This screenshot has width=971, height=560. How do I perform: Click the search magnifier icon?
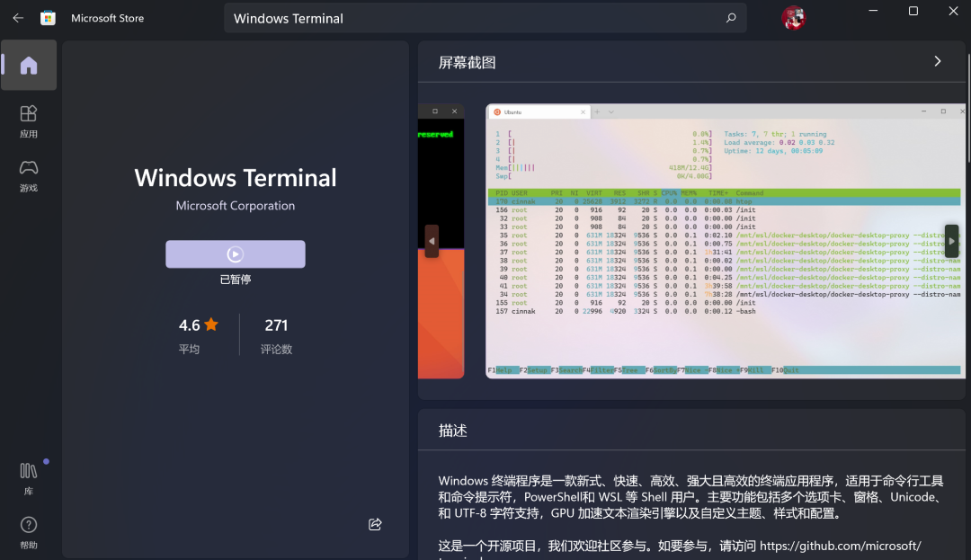tap(731, 18)
